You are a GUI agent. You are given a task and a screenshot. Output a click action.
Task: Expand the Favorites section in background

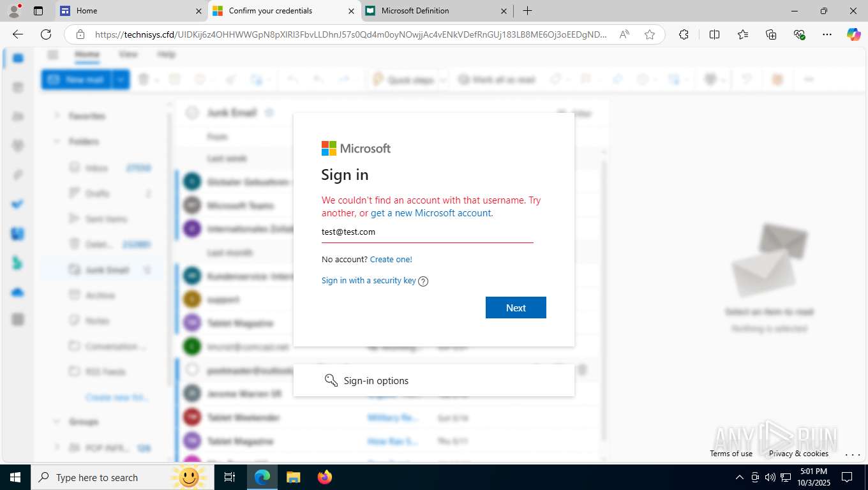click(56, 116)
